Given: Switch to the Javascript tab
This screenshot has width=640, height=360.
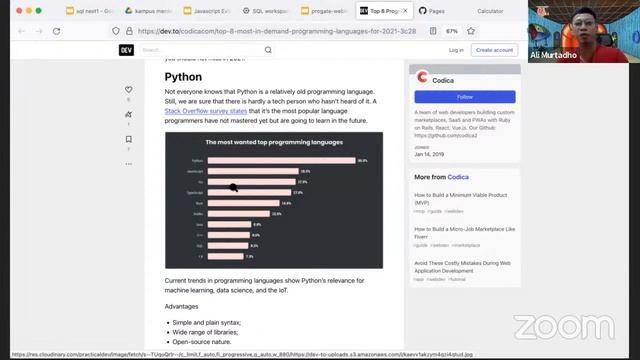Looking at the screenshot, I should (207, 11).
